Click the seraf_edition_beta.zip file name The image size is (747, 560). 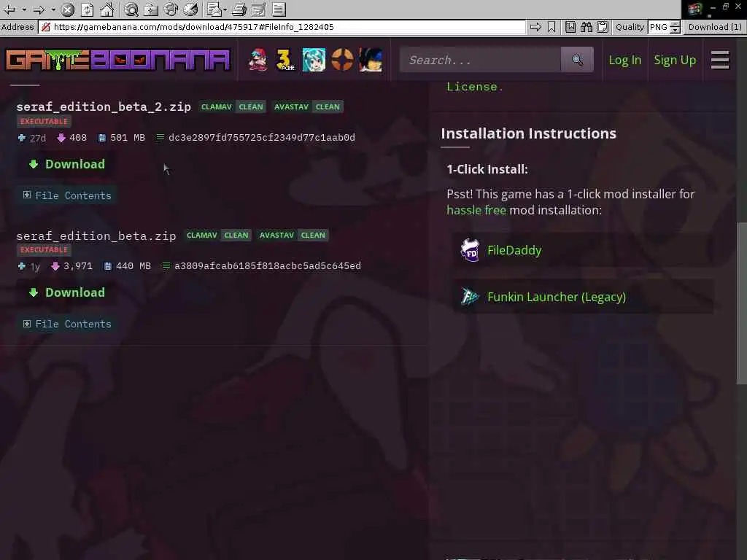(x=96, y=236)
